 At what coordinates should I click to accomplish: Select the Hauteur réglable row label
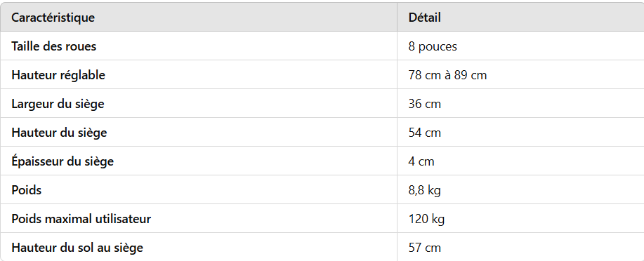tap(58, 76)
